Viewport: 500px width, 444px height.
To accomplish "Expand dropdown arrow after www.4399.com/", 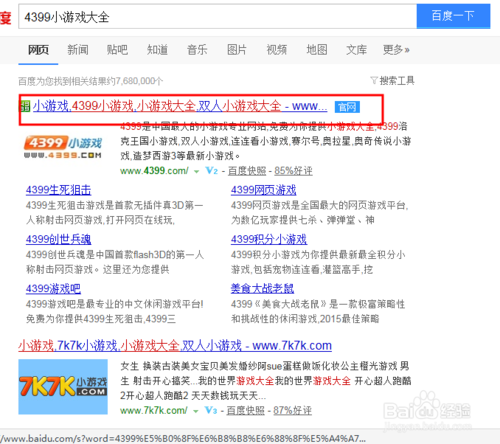I will (x=196, y=172).
